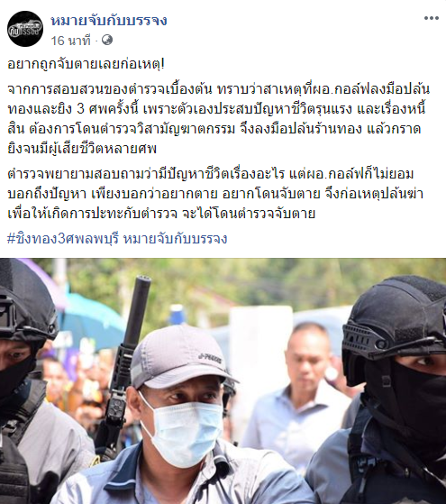Open hashtag #ชิงทอง3ศพลพบุรี
The height and width of the screenshot is (504, 446).
[63, 239]
